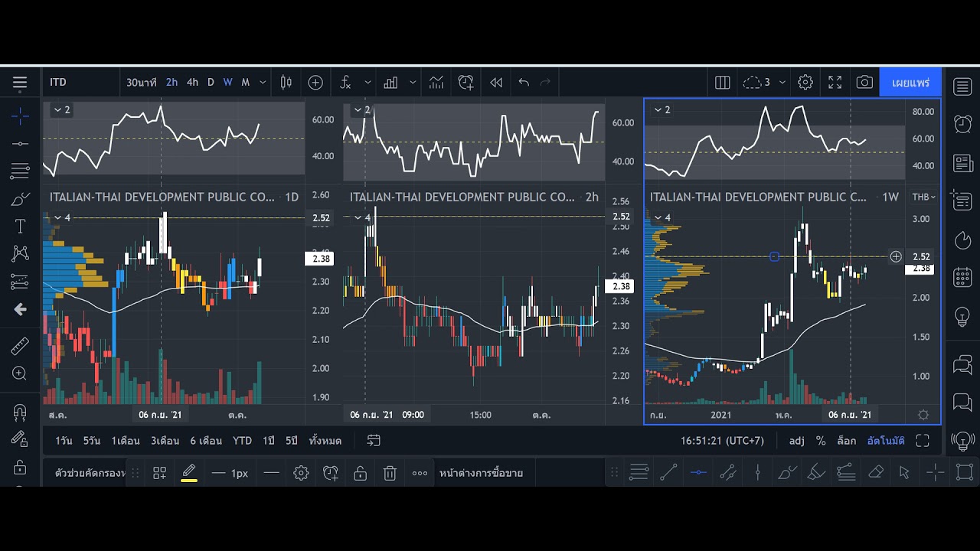The height and width of the screenshot is (551, 980).
Task: Click the blue publish button
Action: pyautogui.click(x=910, y=83)
